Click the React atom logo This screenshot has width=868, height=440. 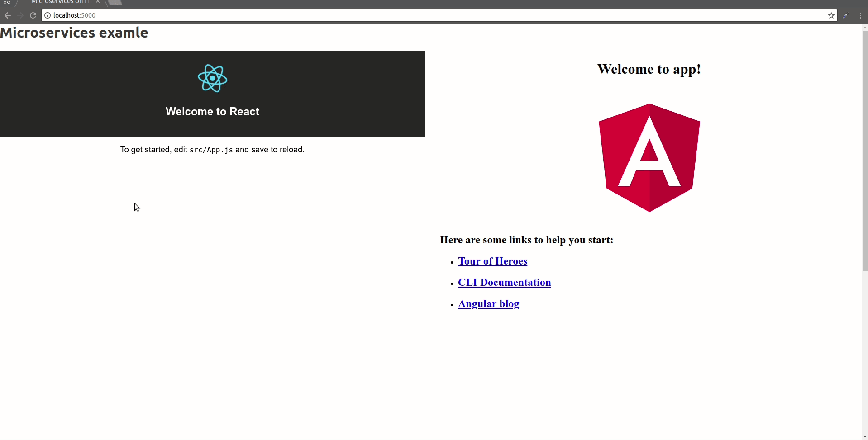click(x=212, y=78)
